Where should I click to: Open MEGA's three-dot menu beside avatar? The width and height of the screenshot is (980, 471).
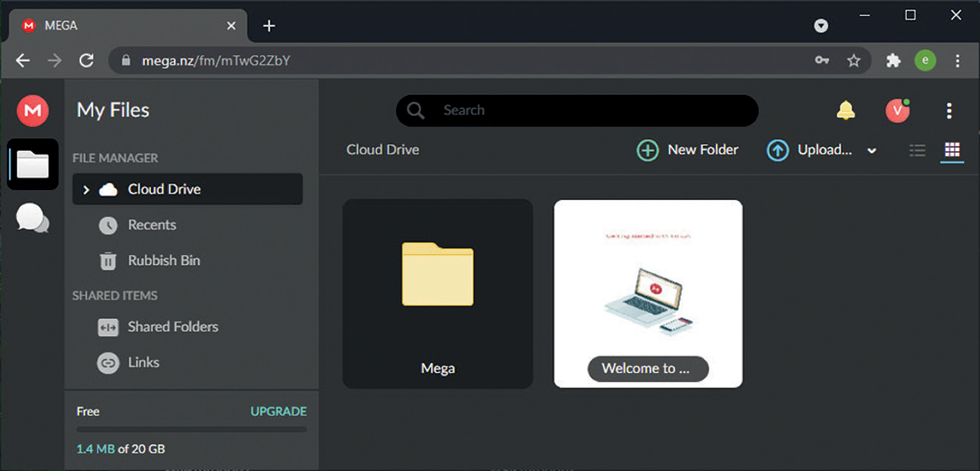(x=949, y=111)
